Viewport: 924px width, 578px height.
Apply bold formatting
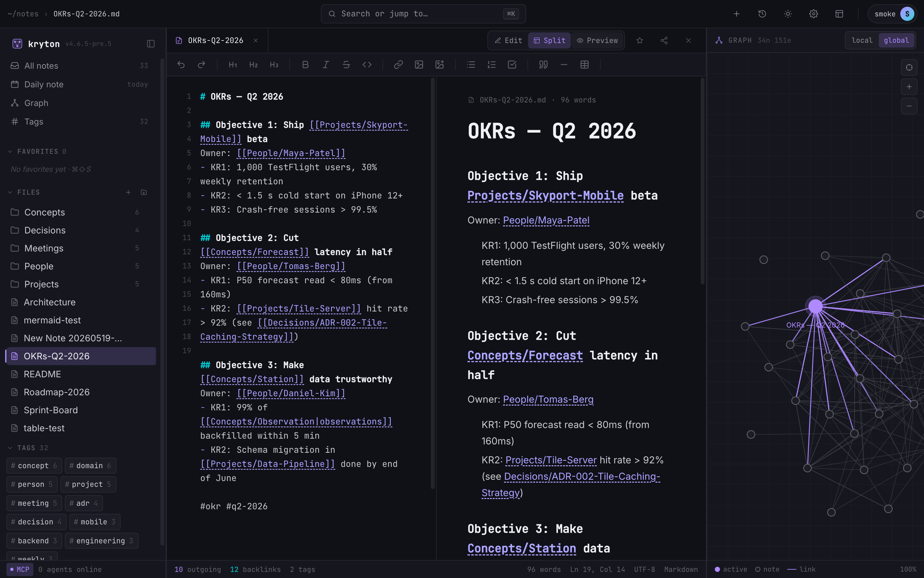(305, 65)
